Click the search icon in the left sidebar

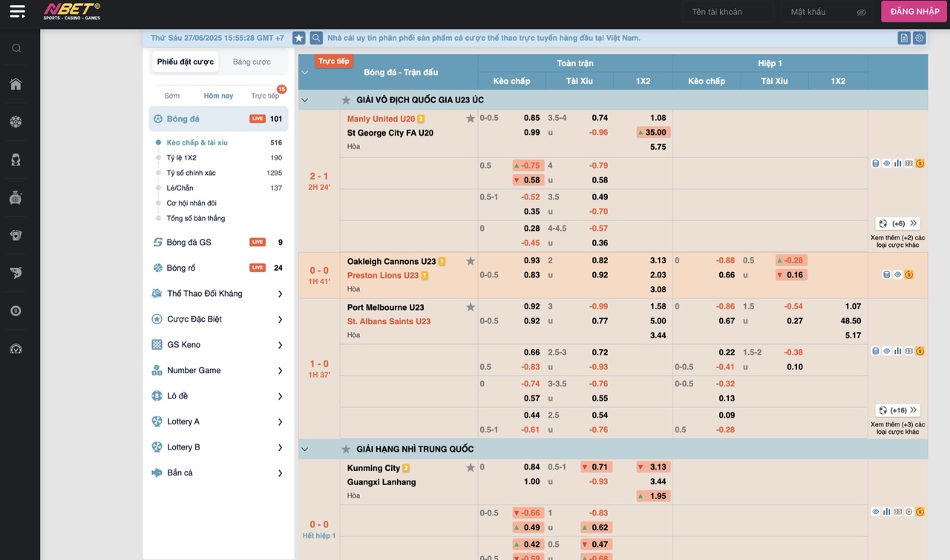click(16, 48)
